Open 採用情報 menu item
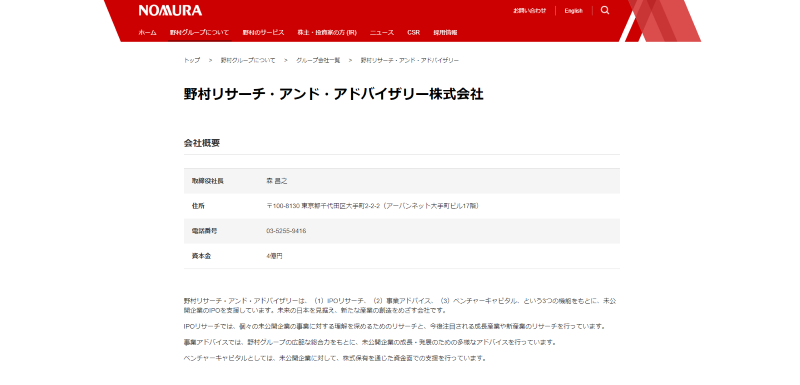 pos(445,32)
